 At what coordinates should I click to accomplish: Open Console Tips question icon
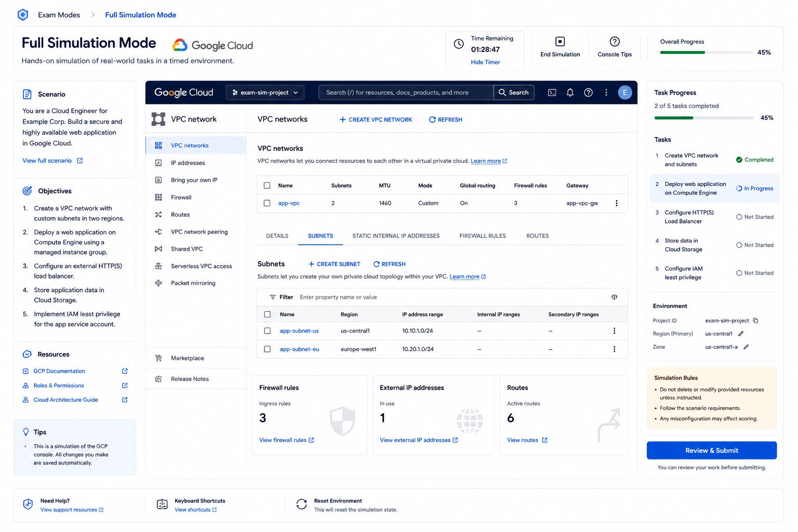tap(615, 42)
